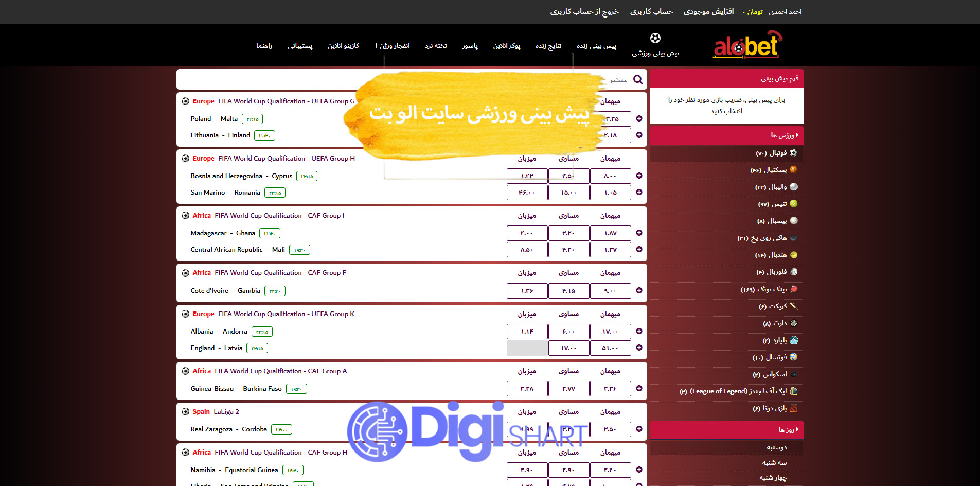Select host odds for Cote d'Ivoire - Gambia

pyautogui.click(x=527, y=291)
